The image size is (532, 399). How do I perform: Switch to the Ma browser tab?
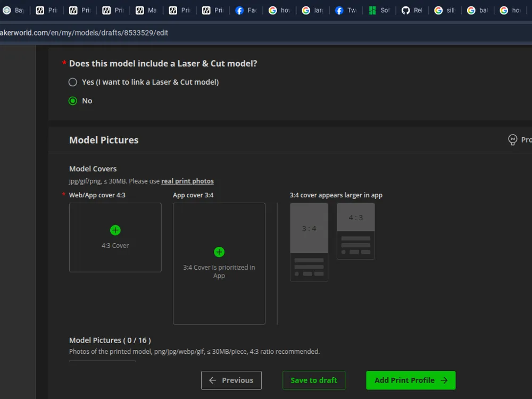[146, 10]
